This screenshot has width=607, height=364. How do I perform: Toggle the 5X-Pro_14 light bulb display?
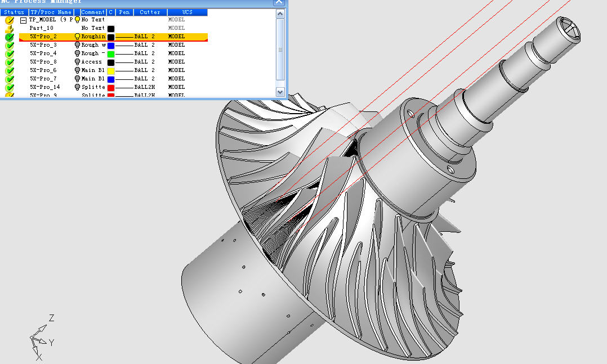77,87
